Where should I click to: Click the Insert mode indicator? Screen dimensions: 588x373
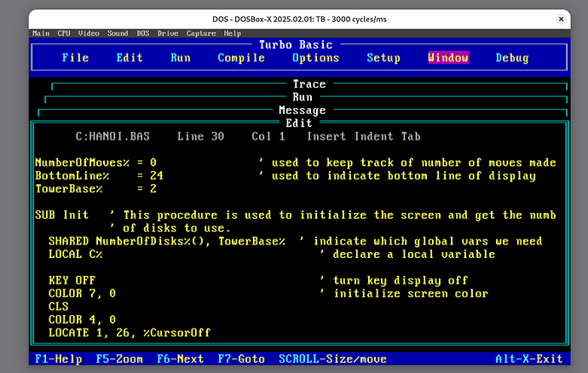pos(326,136)
